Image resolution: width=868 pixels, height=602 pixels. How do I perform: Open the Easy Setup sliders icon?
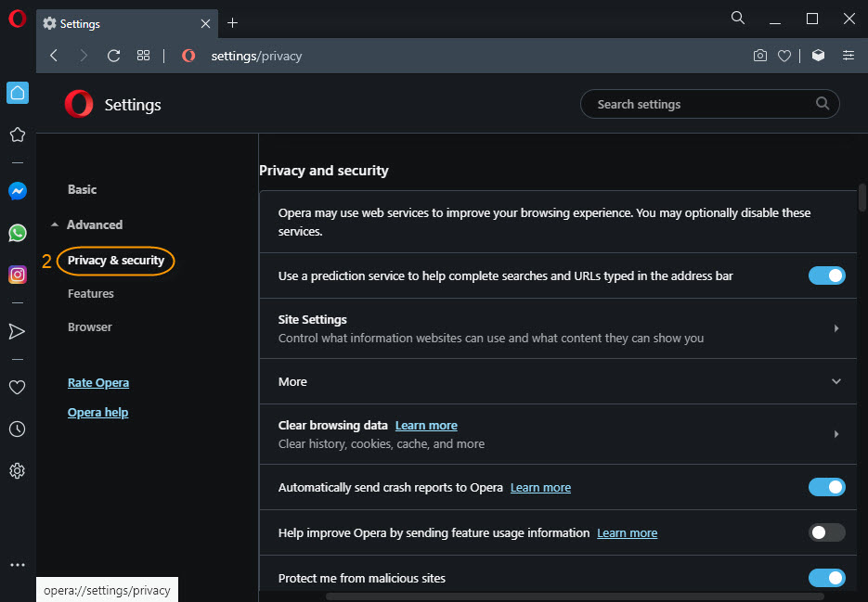click(x=849, y=56)
